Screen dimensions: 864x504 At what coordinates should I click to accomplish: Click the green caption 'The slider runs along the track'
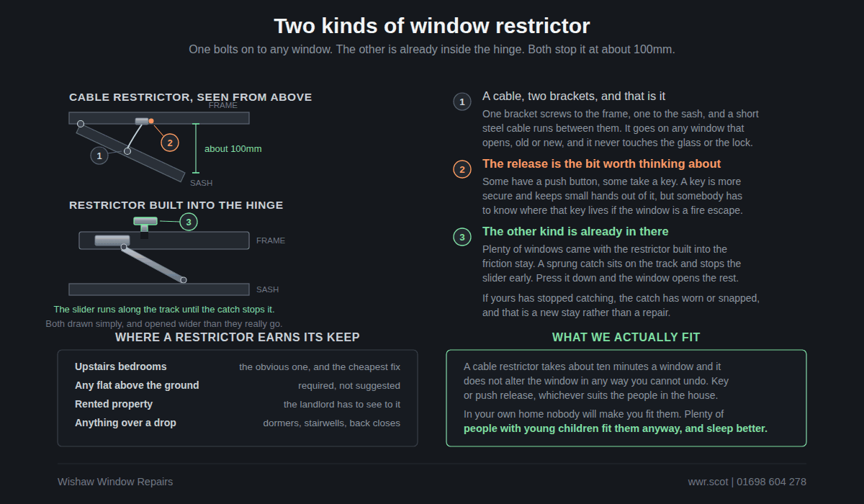(x=164, y=309)
